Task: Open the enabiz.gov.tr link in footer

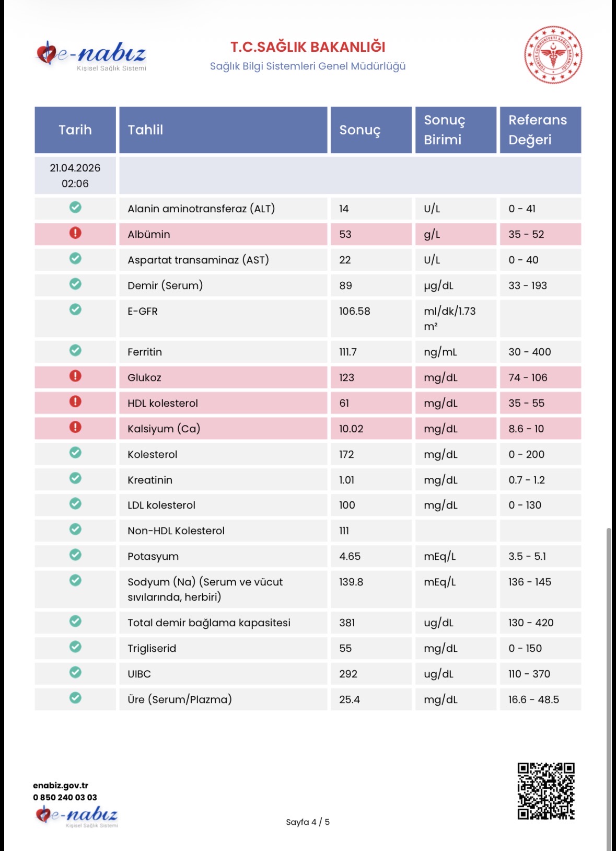Action: (x=61, y=785)
